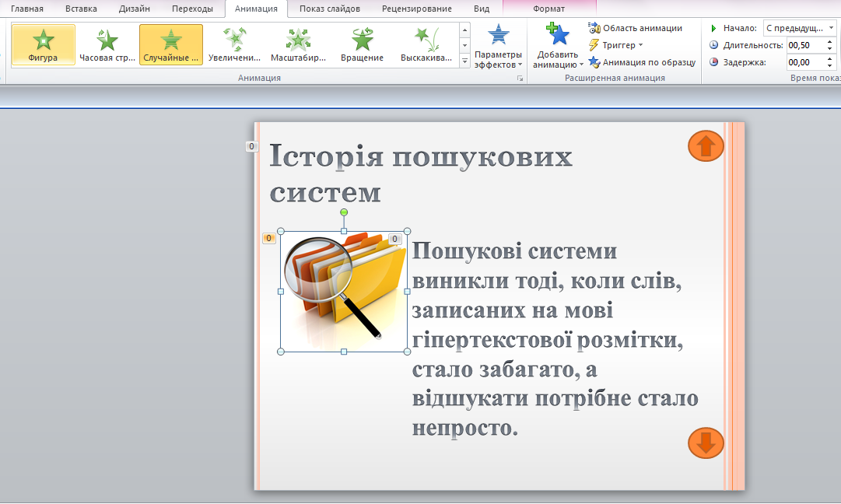Switch to the Рецензирование tab
The width and height of the screenshot is (841, 504).
417,9
